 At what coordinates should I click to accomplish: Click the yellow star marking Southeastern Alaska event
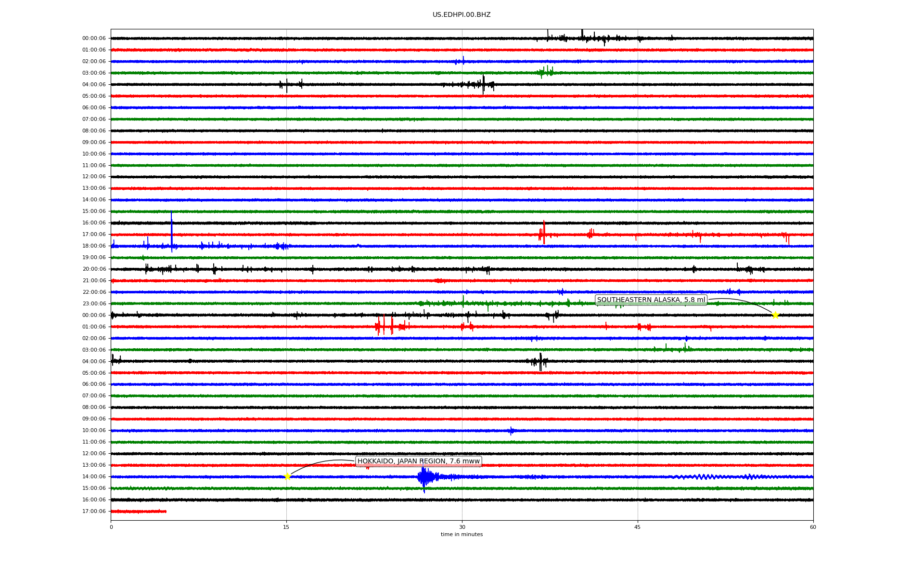775,315
